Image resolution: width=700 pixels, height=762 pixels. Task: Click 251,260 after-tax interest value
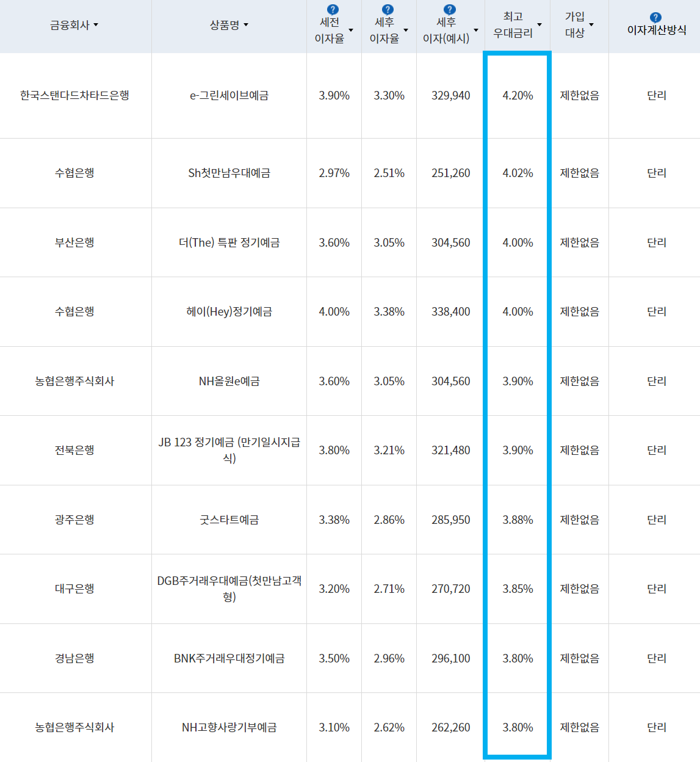click(450, 173)
